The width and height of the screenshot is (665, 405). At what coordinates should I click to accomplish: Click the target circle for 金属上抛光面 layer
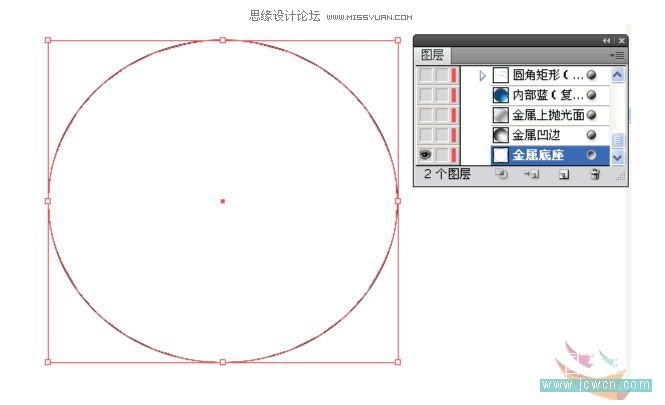(x=591, y=115)
